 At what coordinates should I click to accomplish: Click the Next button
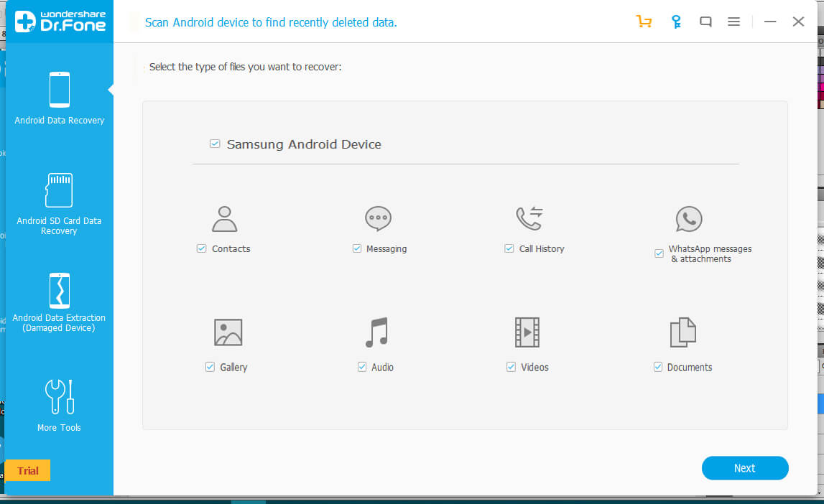[745, 468]
